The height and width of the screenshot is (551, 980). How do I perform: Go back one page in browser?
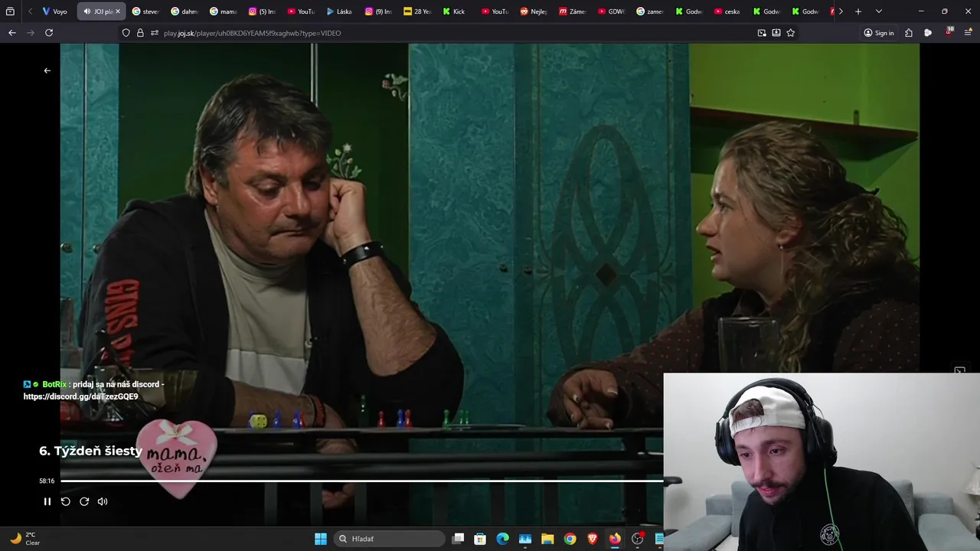[x=11, y=33]
